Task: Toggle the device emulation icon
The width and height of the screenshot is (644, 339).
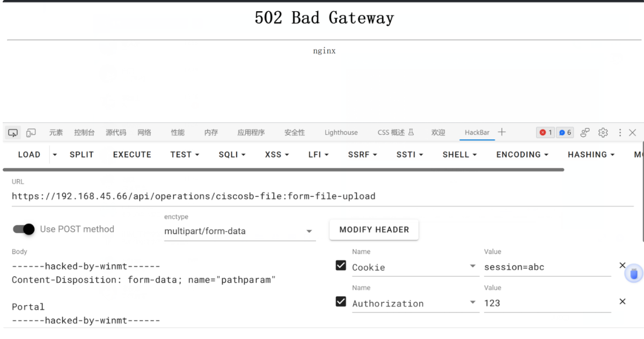Action: pyautogui.click(x=31, y=132)
